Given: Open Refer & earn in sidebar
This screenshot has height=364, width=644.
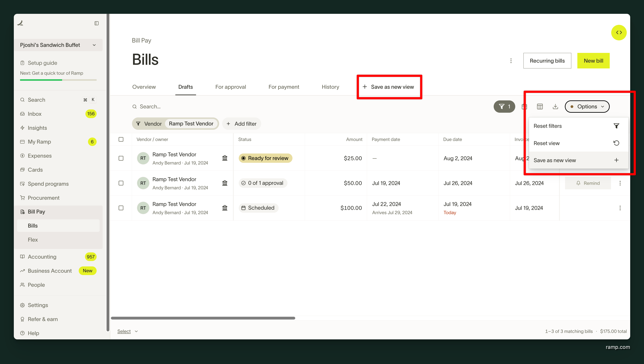Looking at the screenshot, I should pos(58,319).
